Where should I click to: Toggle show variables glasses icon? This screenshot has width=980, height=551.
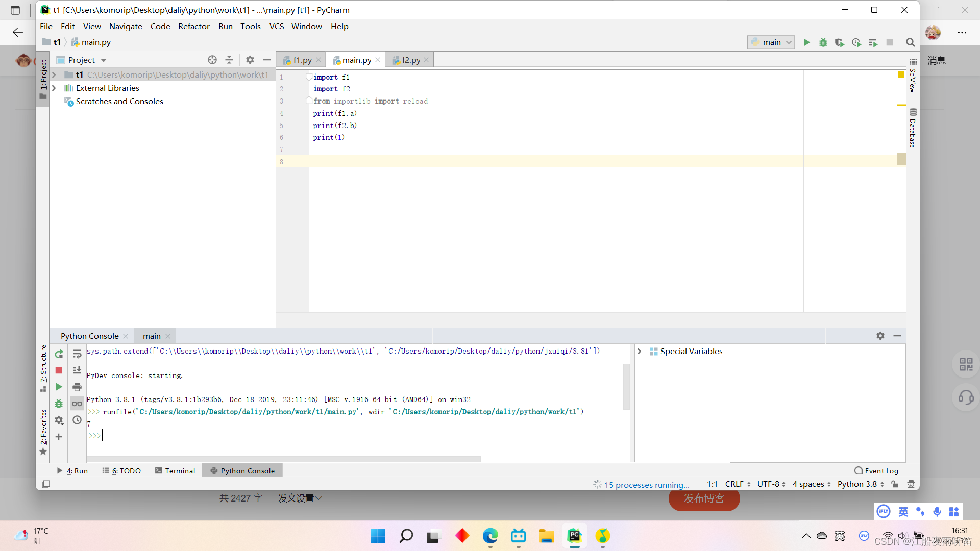77,404
